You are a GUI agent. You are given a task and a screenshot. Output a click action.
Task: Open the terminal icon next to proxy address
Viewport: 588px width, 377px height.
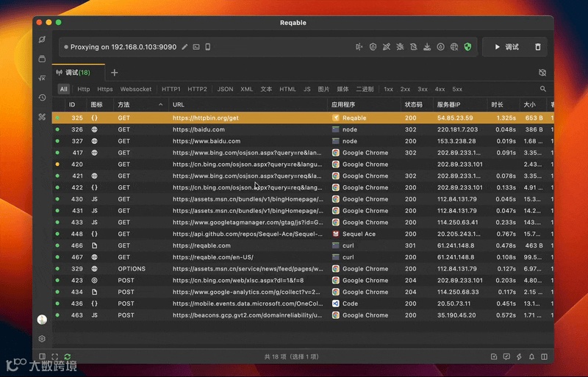click(x=196, y=47)
